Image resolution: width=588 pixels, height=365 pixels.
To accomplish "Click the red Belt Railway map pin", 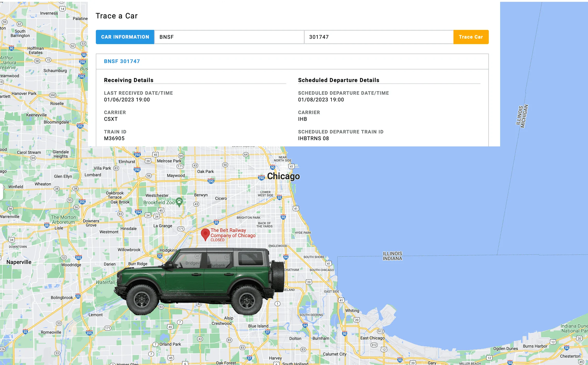I will tap(205, 235).
